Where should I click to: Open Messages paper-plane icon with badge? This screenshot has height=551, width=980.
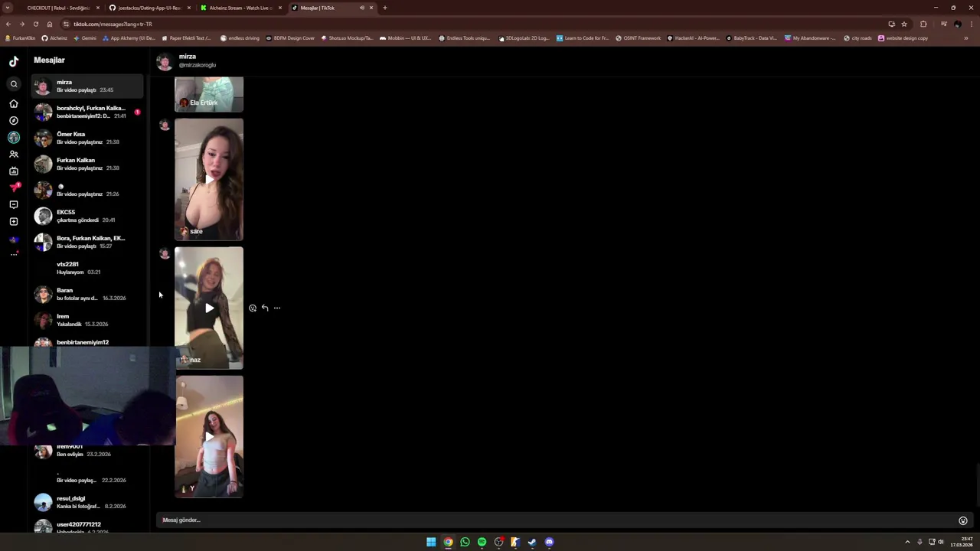14,187
